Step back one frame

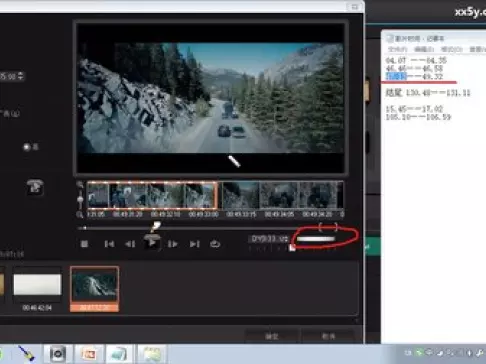click(x=130, y=244)
